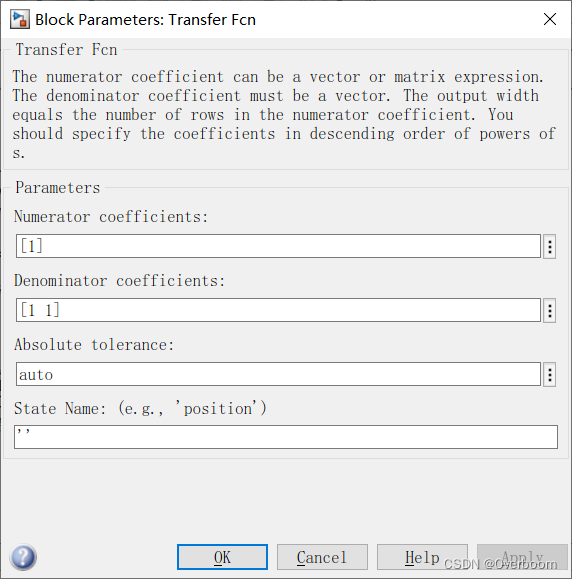
Task: Click the Block Parameters title bar text
Action: pos(145,20)
